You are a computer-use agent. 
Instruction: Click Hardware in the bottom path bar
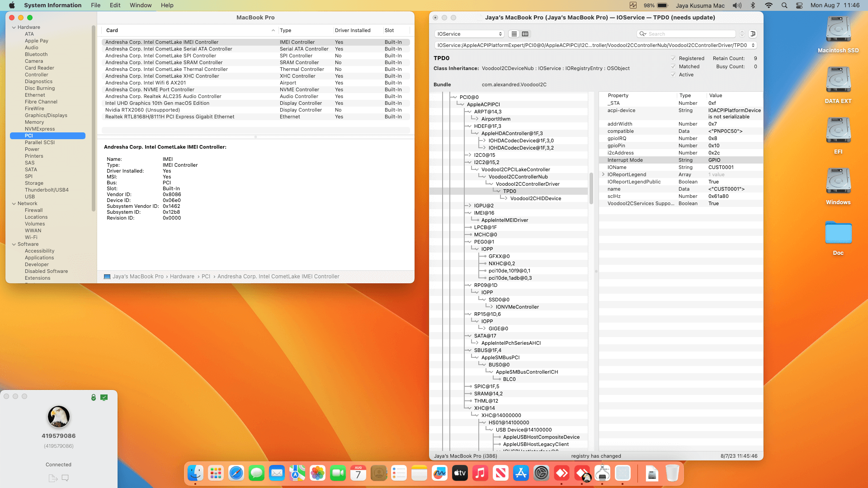[x=182, y=277]
